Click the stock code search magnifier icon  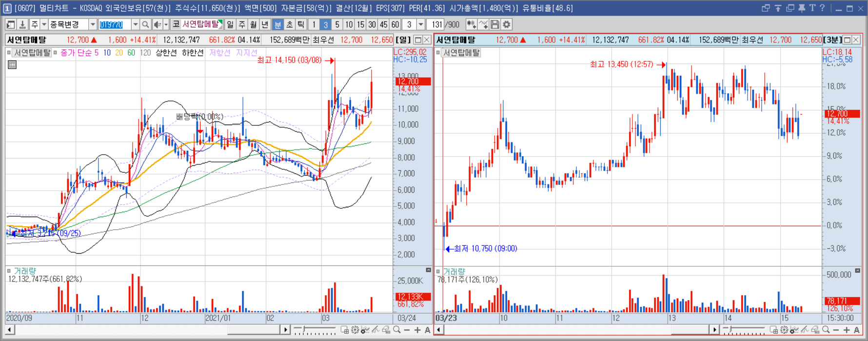(145, 24)
